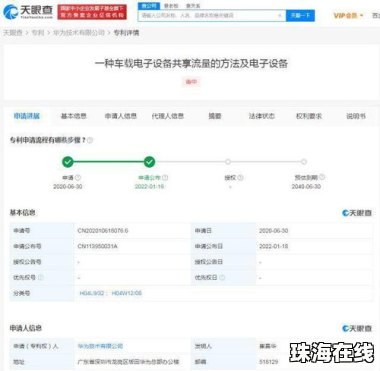
Task: Click the help icon next to 申请 step
Action: (x=78, y=178)
